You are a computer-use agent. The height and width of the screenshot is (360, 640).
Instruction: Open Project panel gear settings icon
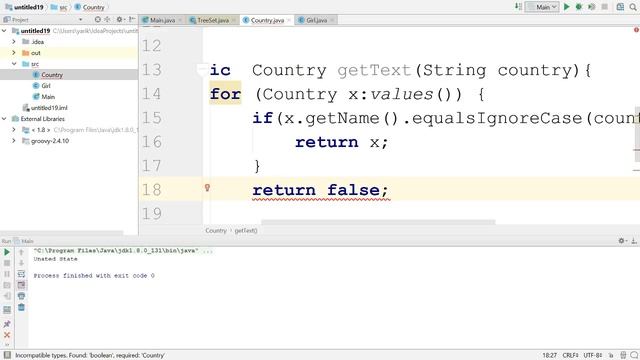coord(120,19)
